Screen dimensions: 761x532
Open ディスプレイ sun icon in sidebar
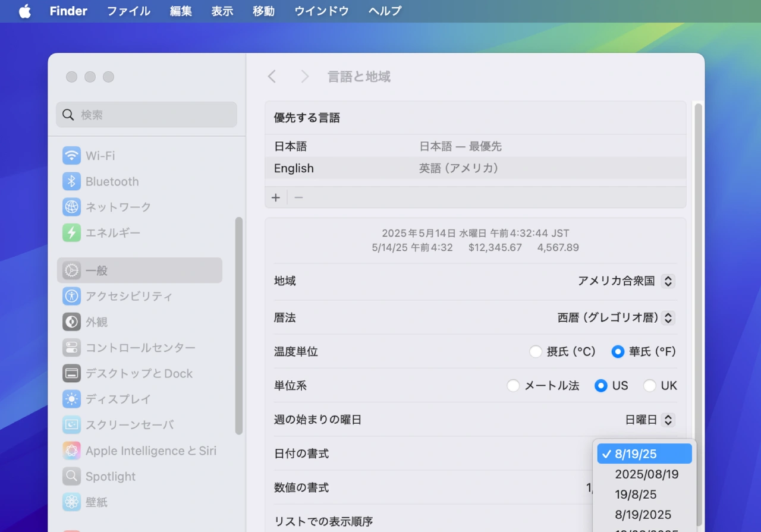[x=72, y=399]
